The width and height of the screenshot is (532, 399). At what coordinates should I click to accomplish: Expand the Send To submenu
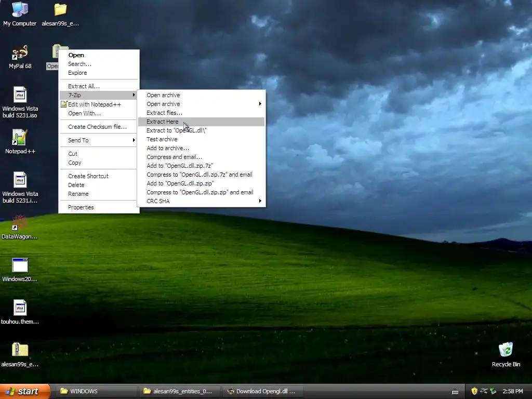pyautogui.click(x=99, y=140)
